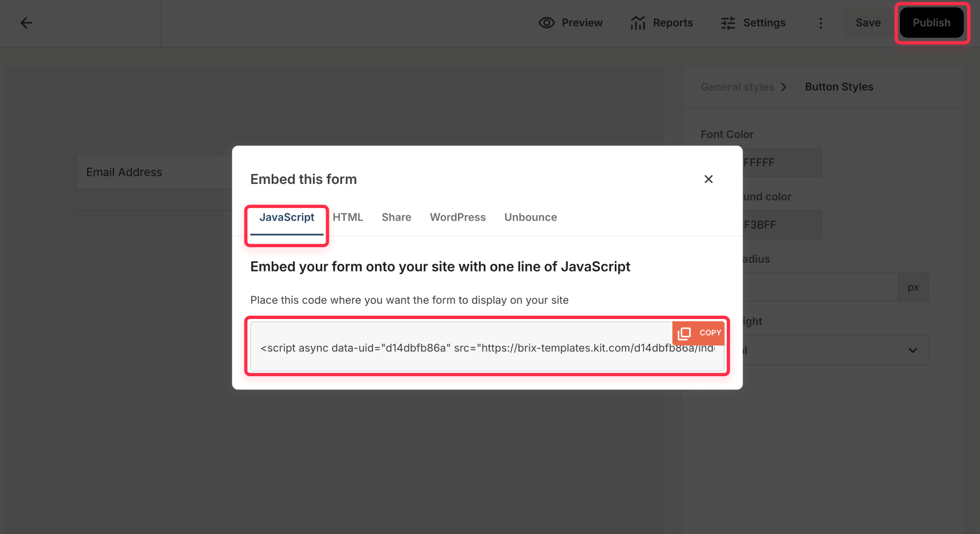Image resolution: width=980 pixels, height=534 pixels.
Task: Go back using the left arrow icon
Action: click(26, 23)
